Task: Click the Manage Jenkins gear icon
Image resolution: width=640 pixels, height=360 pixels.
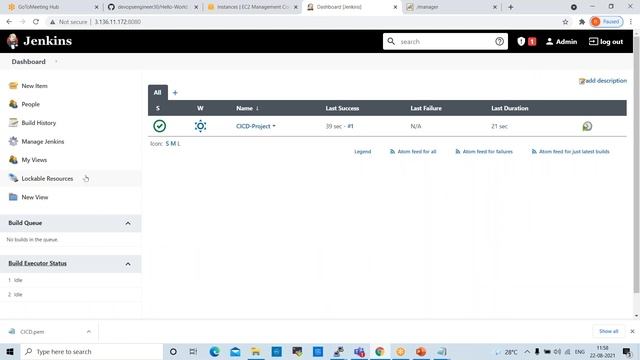Action: pyautogui.click(x=13, y=141)
